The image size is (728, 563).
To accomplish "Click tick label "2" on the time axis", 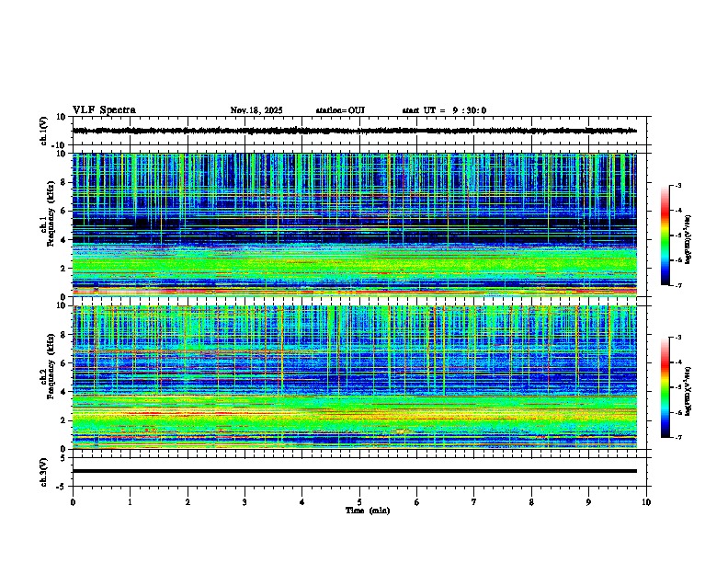I will pos(188,502).
